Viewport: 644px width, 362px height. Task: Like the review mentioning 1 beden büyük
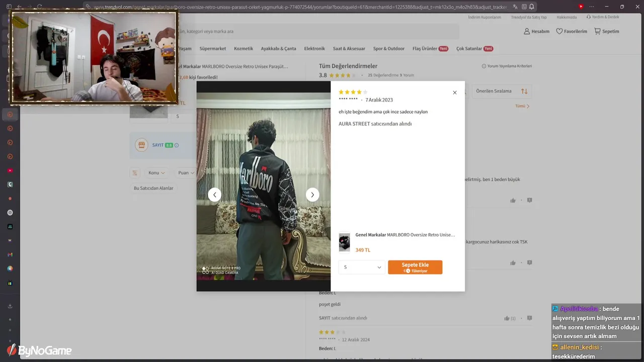[513, 201]
